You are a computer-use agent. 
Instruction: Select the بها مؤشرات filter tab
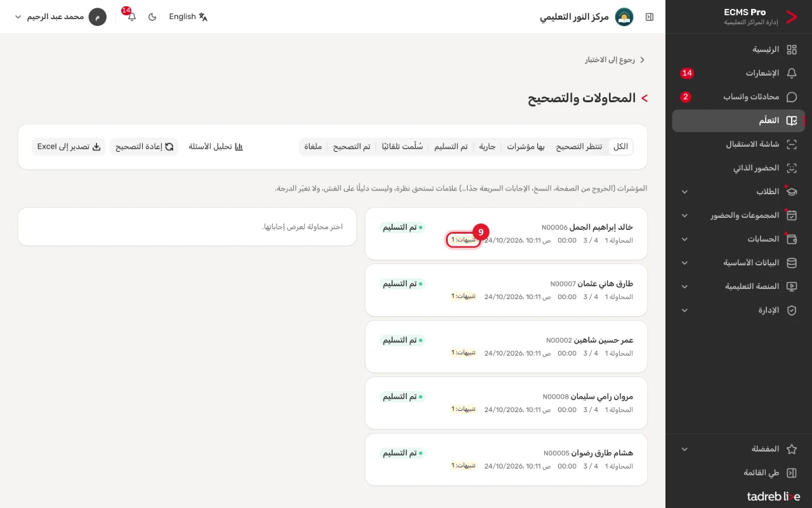click(x=526, y=147)
